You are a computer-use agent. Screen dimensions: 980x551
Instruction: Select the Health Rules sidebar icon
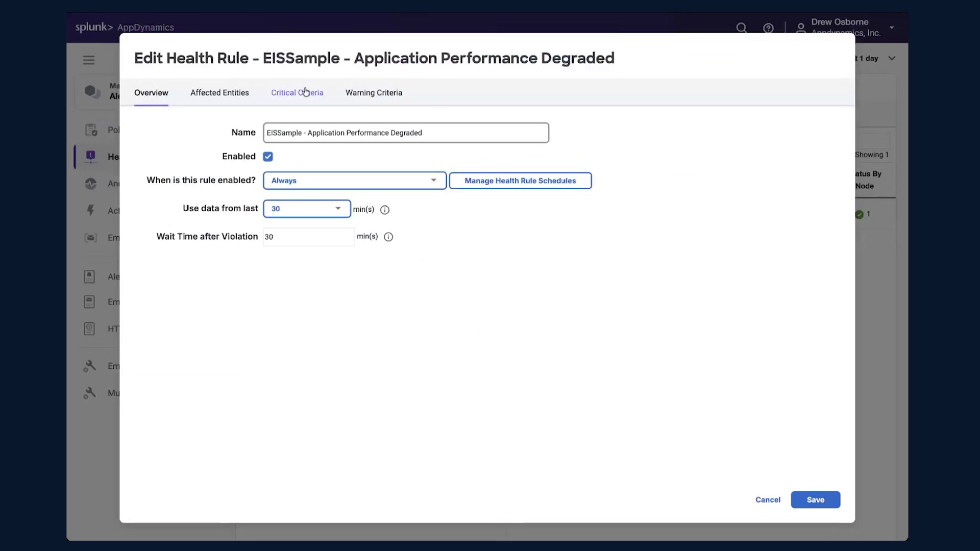coord(91,157)
